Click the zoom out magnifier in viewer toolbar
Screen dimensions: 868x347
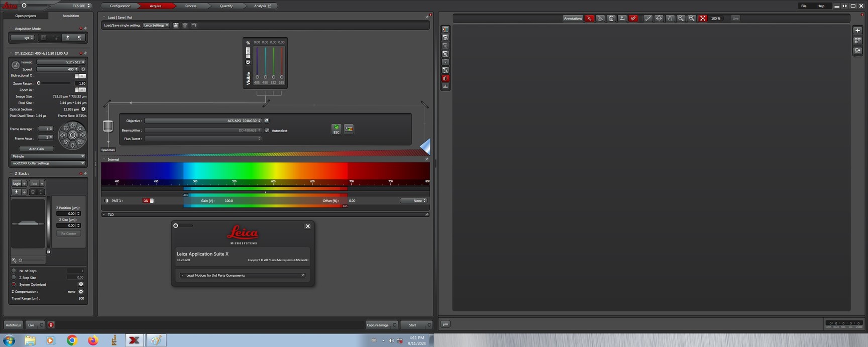681,18
